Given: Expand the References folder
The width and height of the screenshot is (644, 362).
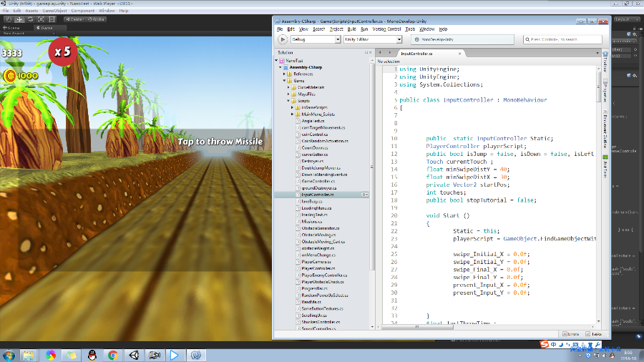Looking at the screenshot, I should point(284,74).
